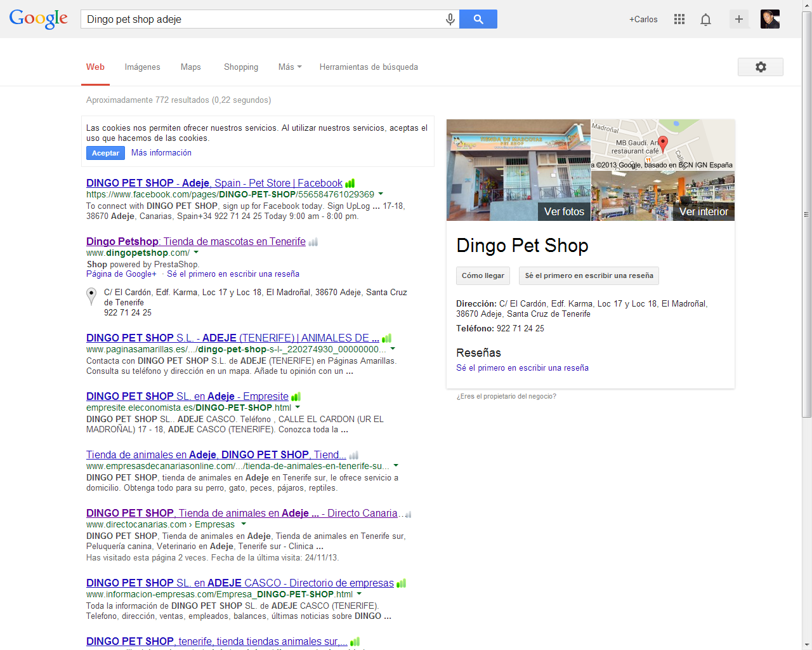Image resolution: width=812 pixels, height=650 pixels.
Task: Expand dropdown arrow next to dingopetshop.com URL
Action: (x=196, y=253)
